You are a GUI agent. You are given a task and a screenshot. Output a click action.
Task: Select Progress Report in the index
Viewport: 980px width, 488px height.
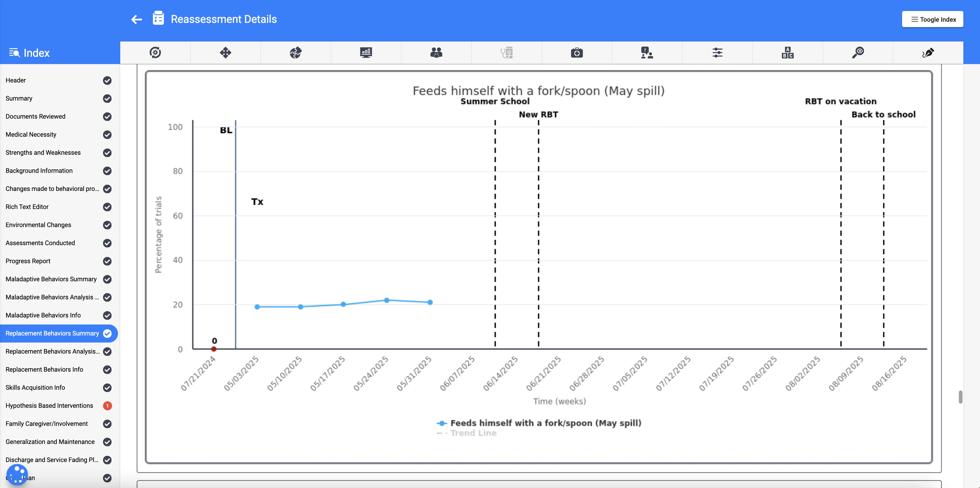click(x=28, y=261)
